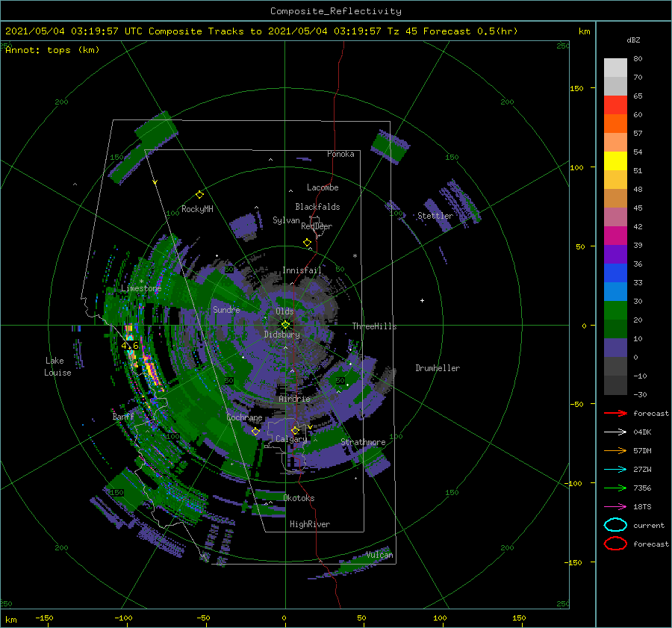Screen dimensions: 672x628
Task: Click the yellow diamond marker above Calgary label
Action: pyautogui.click(x=295, y=430)
